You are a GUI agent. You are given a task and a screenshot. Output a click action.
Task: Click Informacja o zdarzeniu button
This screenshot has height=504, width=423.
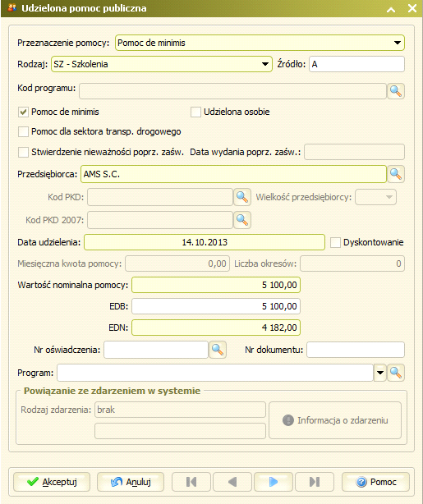[x=335, y=420]
